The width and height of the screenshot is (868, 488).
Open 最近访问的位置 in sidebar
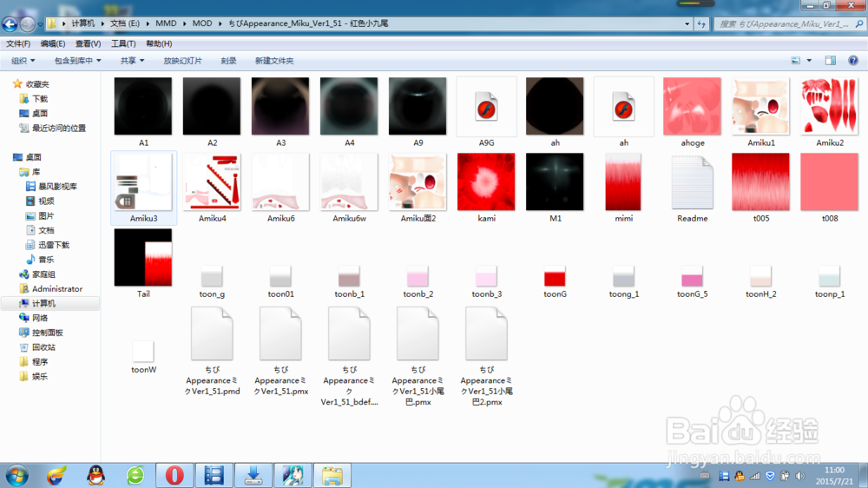pyautogui.click(x=59, y=128)
